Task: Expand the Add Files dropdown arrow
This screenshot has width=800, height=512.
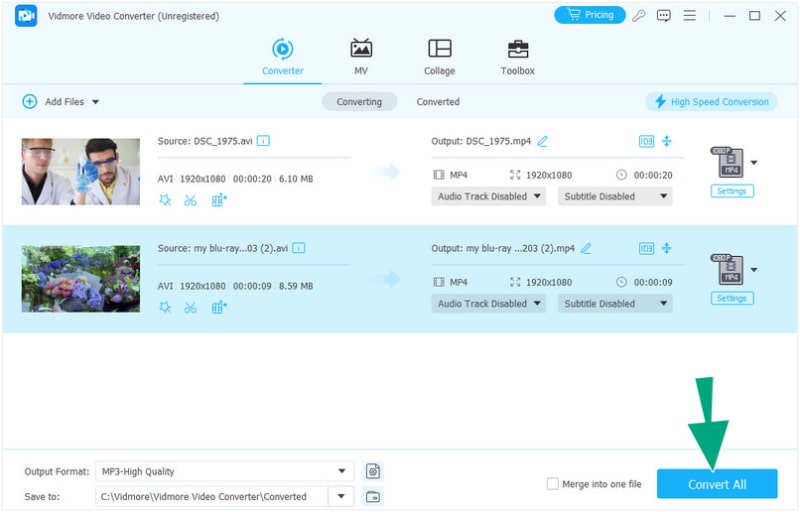Action: pos(96,102)
